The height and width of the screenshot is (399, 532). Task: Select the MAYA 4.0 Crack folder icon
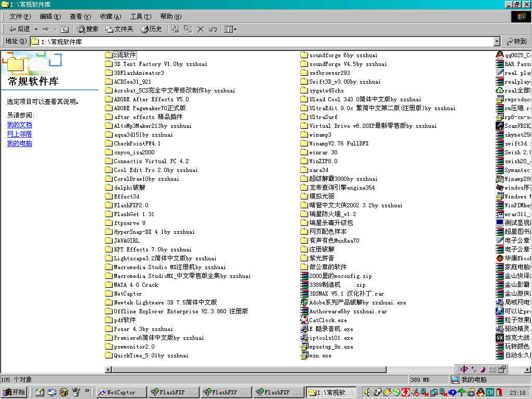(x=109, y=285)
